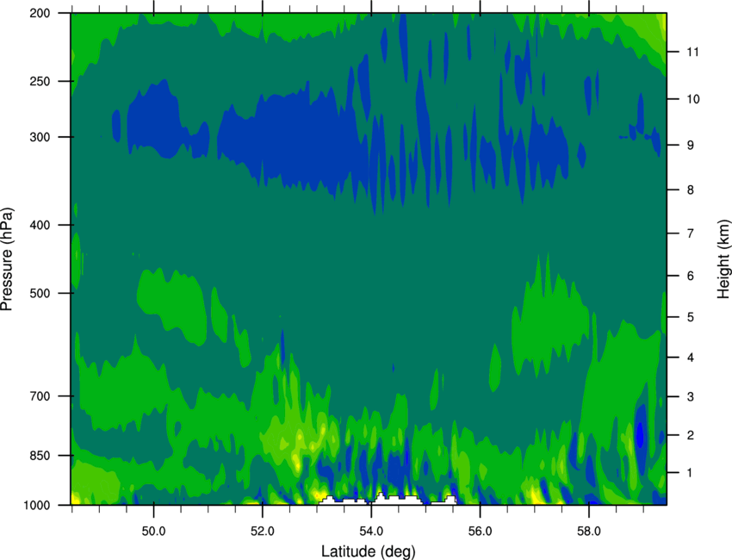The width and height of the screenshot is (732, 560).
Task: Click the latitude tick label 58.0
Action: pos(589,532)
